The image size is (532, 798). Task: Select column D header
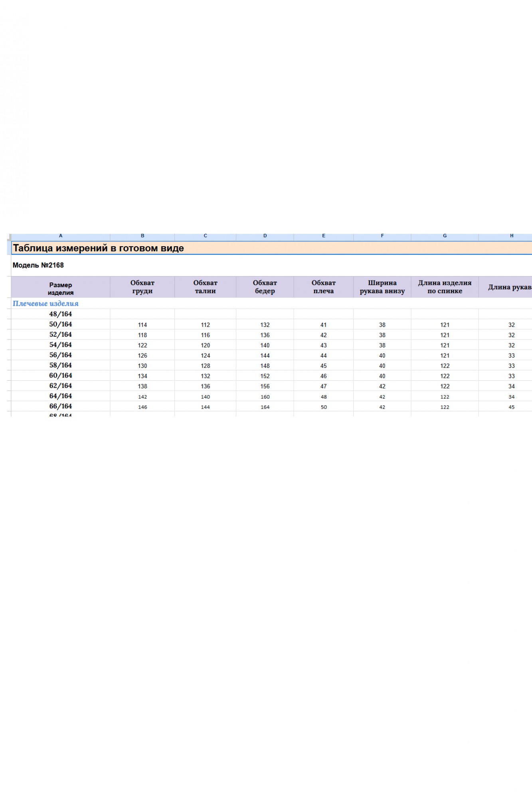coord(265,236)
